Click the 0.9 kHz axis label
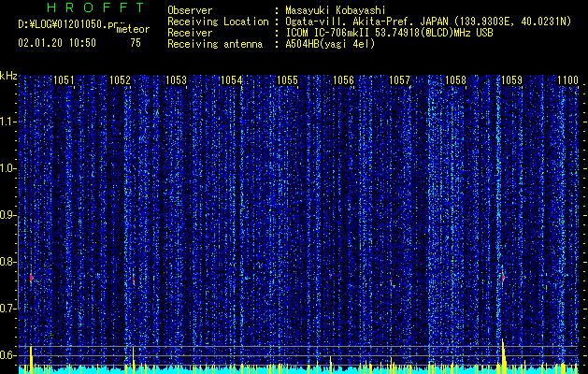This screenshot has width=588, height=374. 7,216
